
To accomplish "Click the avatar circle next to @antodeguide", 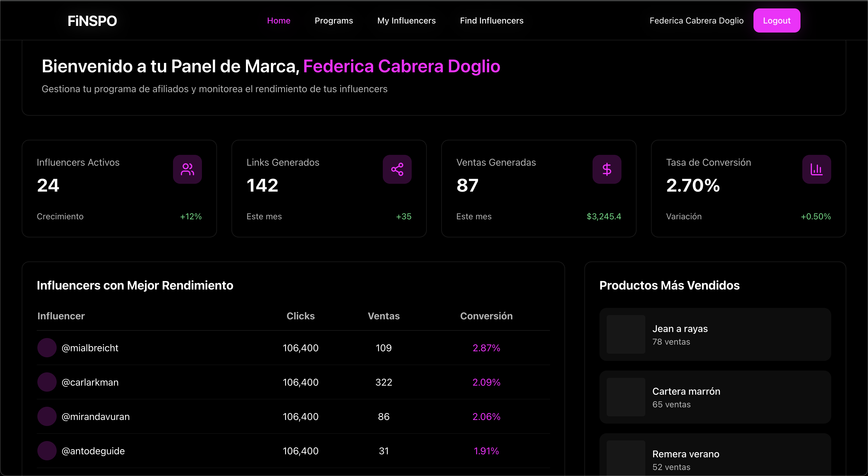I will pyautogui.click(x=47, y=451).
